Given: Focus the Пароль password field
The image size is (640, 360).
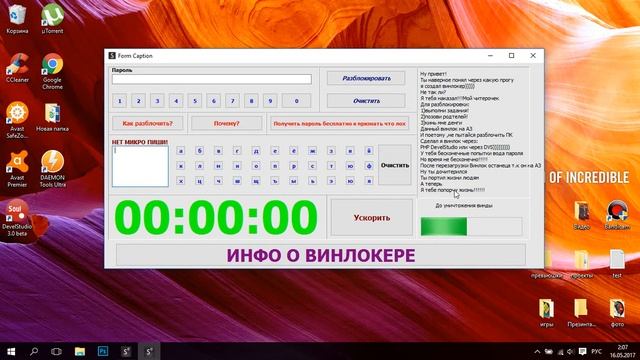Looking at the screenshot, I should (212, 79).
